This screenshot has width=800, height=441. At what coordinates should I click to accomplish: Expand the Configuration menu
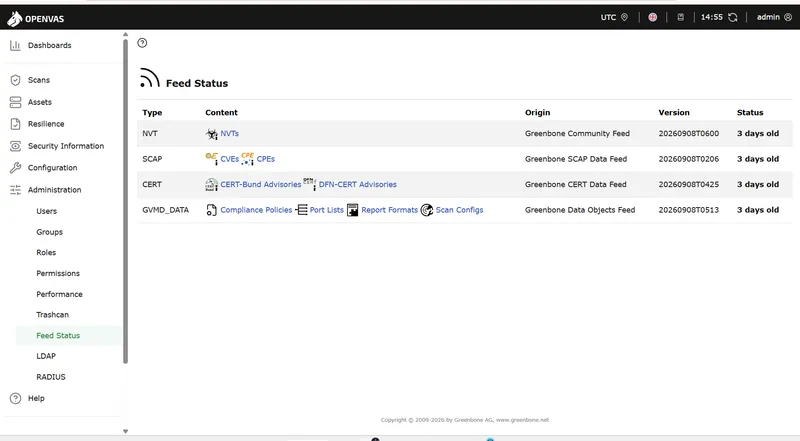[53, 168]
